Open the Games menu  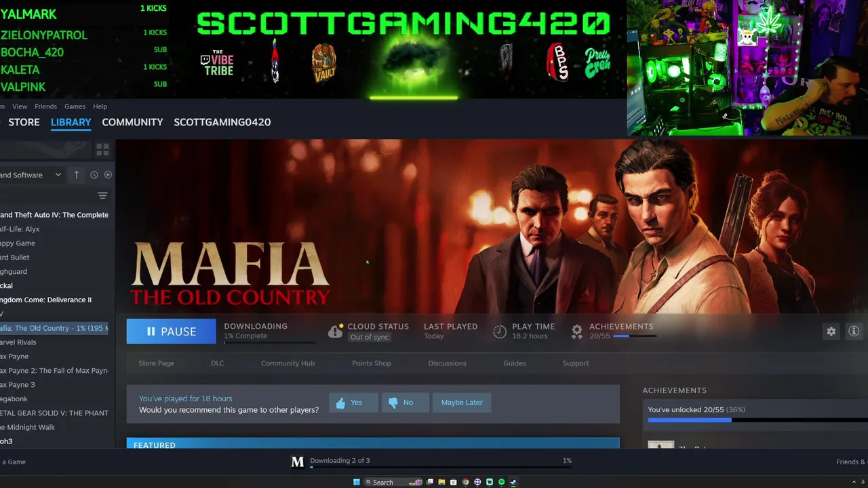[75, 106]
